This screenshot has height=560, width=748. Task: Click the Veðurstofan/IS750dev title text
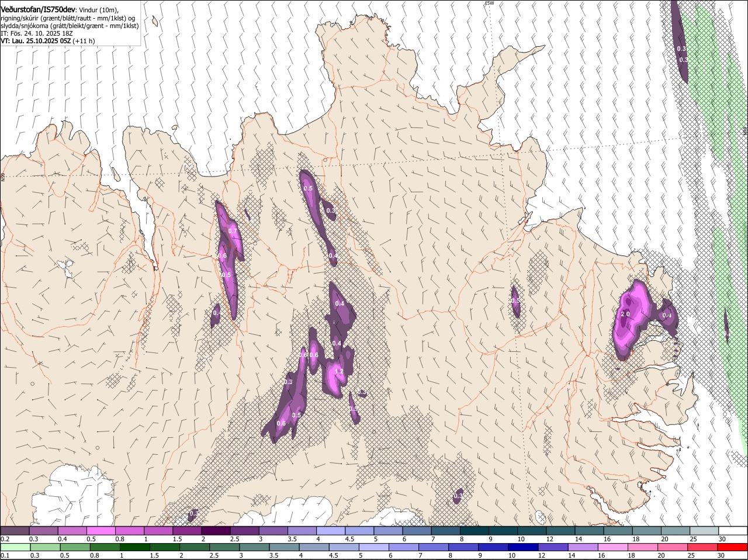(x=38, y=10)
